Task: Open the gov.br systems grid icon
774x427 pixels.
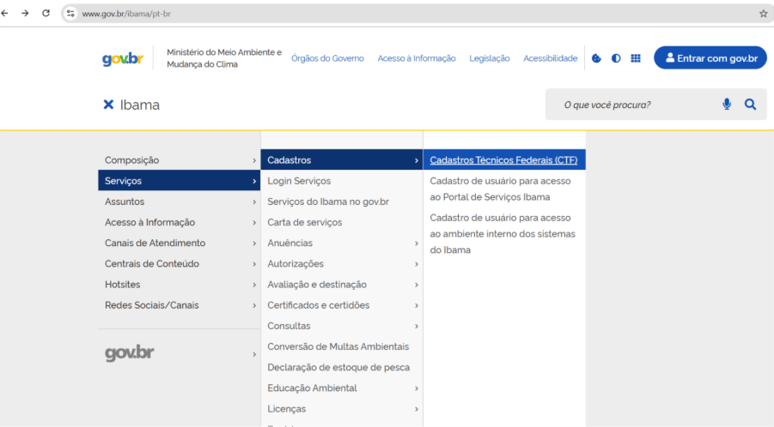Action: 635,58
